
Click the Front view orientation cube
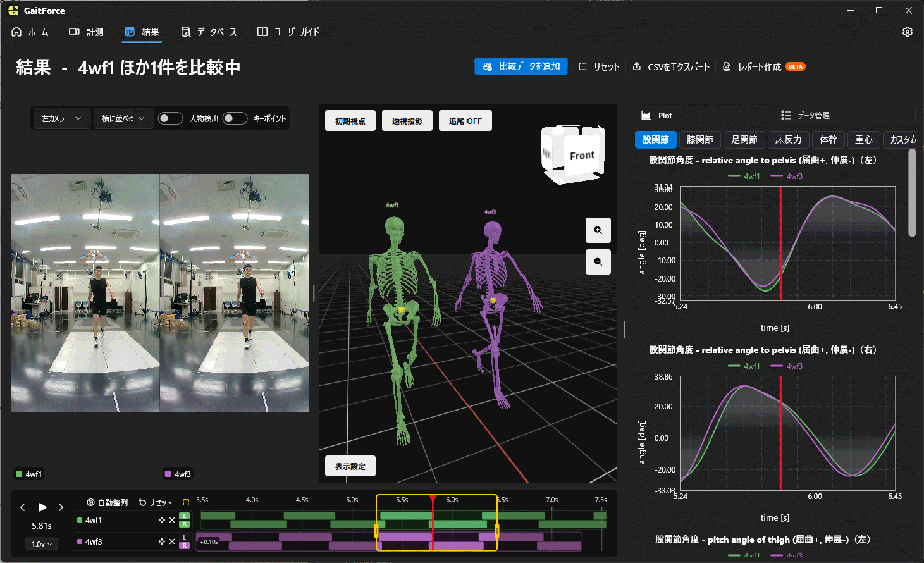click(573, 154)
